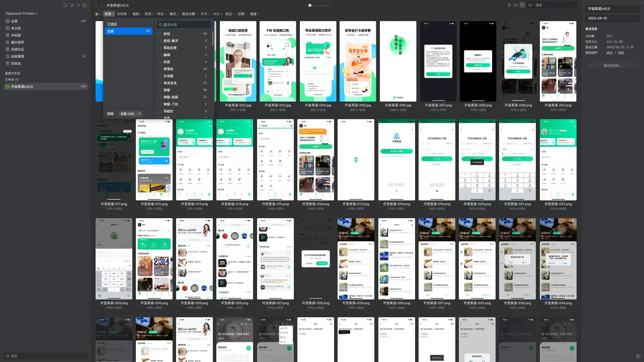Check the 表情包 tag checkbox
Screen dimensions: 644x362
(x=159, y=69)
